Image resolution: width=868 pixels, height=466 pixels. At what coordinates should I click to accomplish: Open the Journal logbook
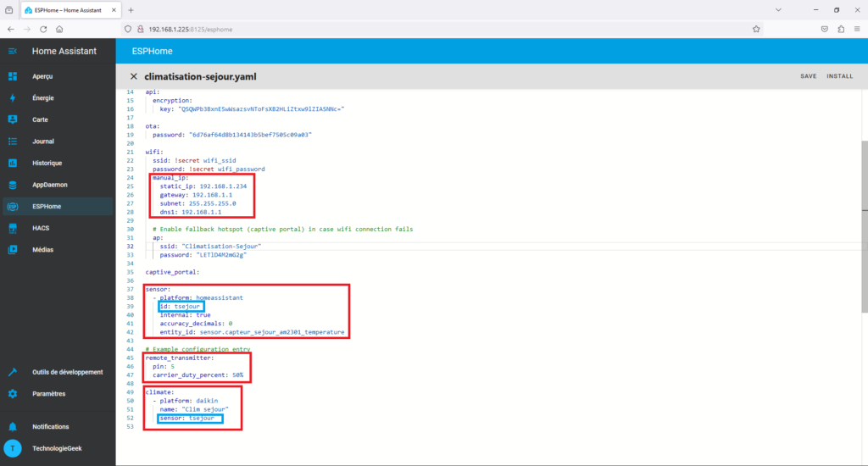[43, 141]
